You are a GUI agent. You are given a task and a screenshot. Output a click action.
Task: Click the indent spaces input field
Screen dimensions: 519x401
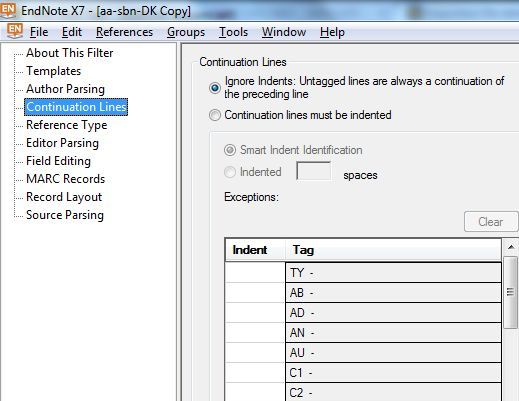click(x=314, y=171)
